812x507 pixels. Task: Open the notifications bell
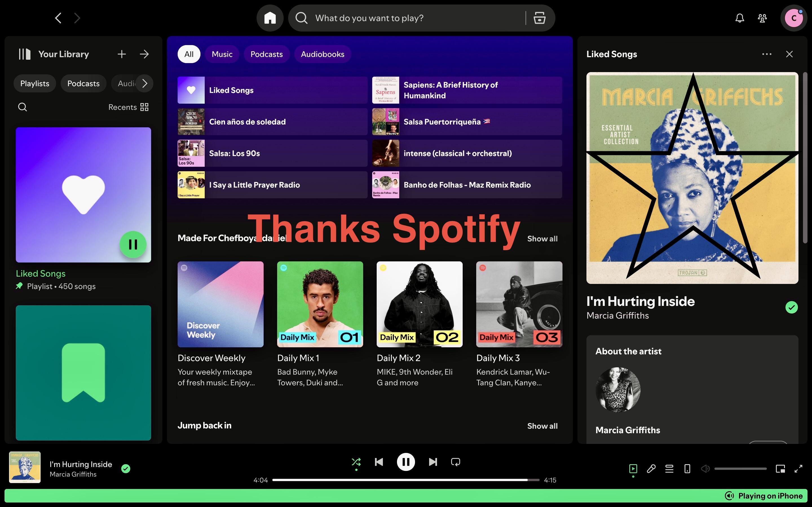point(740,18)
